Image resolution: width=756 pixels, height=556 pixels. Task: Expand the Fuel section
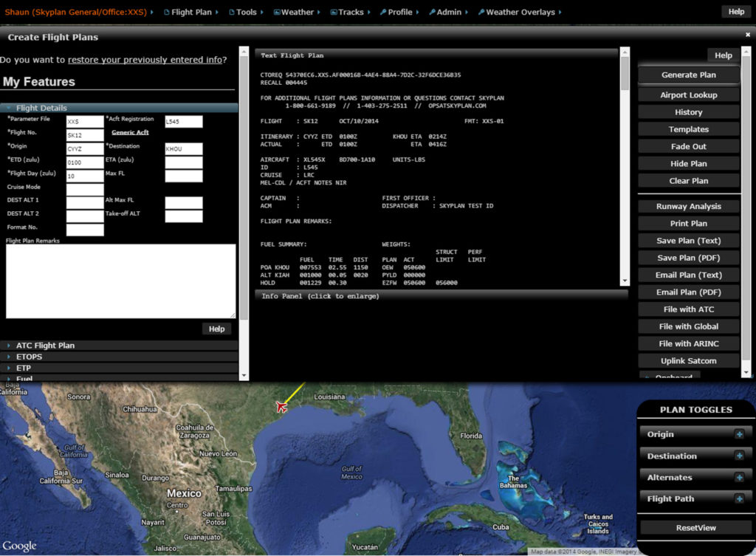[119, 378]
